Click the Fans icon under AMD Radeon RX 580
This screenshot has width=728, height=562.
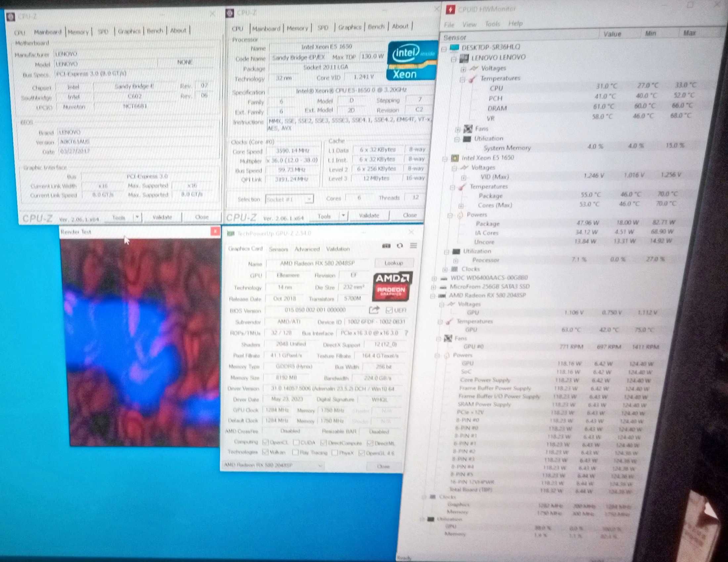[448, 338]
